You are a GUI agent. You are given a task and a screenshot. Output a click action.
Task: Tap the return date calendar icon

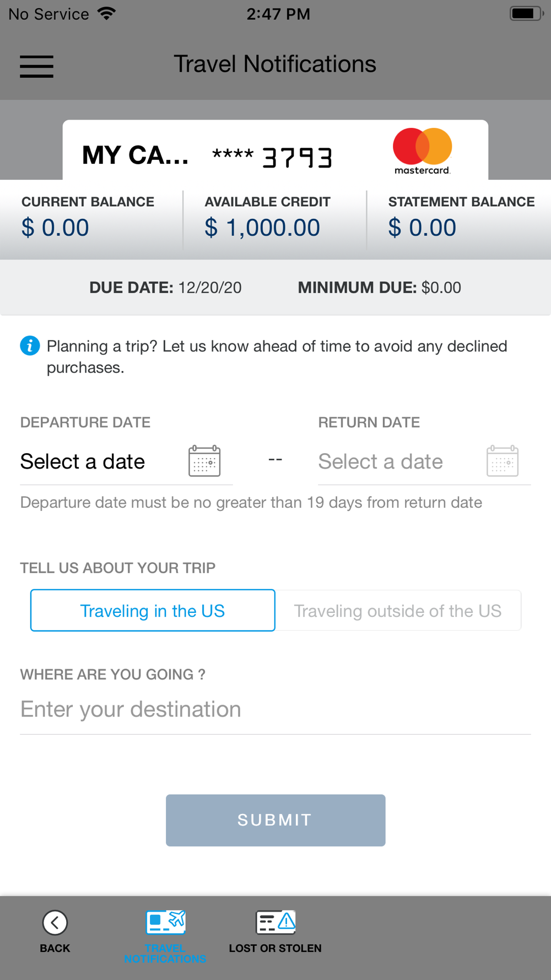pyautogui.click(x=502, y=461)
